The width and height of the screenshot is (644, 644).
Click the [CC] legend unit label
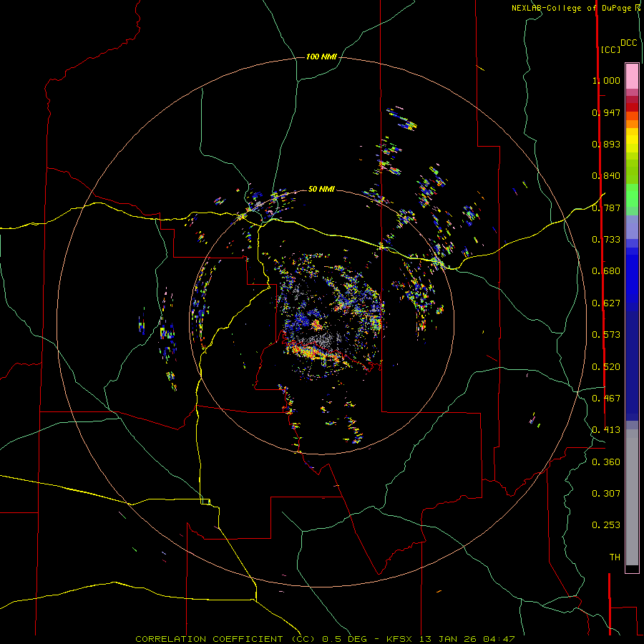pyautogui.click(x=610, y=49)
